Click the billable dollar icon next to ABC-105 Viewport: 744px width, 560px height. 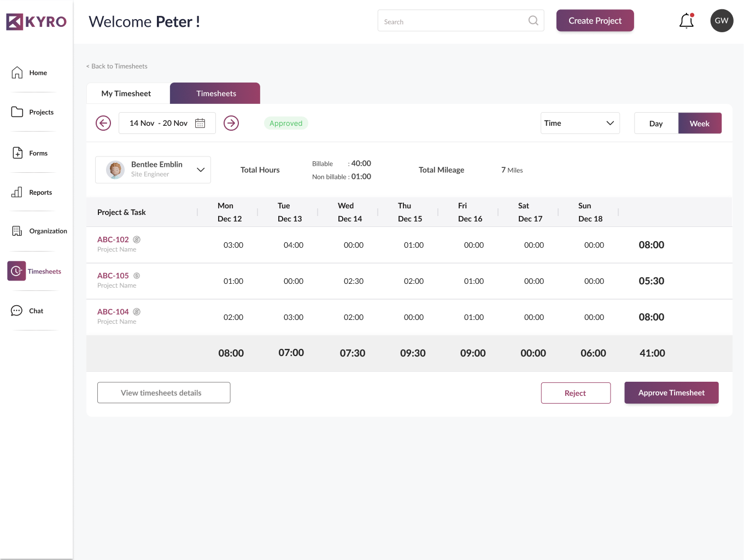137,276
